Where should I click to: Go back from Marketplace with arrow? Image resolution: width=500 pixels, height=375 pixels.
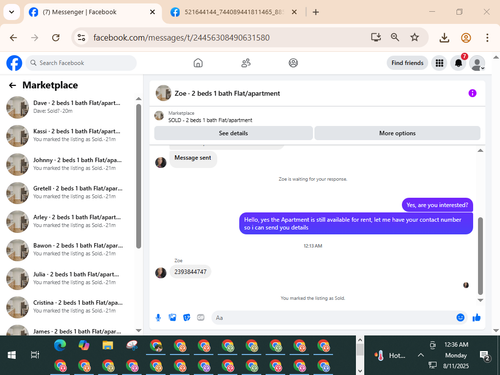pyautogui.click(x=12, y=85)
